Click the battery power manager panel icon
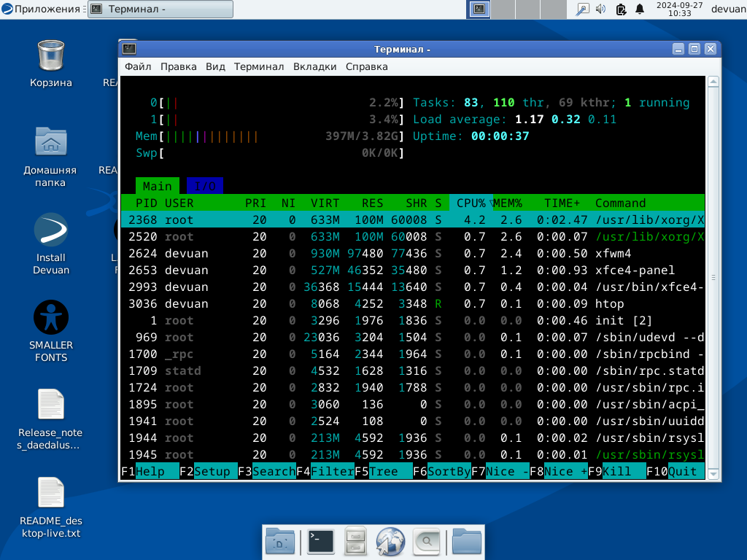 tap(621, 9)
